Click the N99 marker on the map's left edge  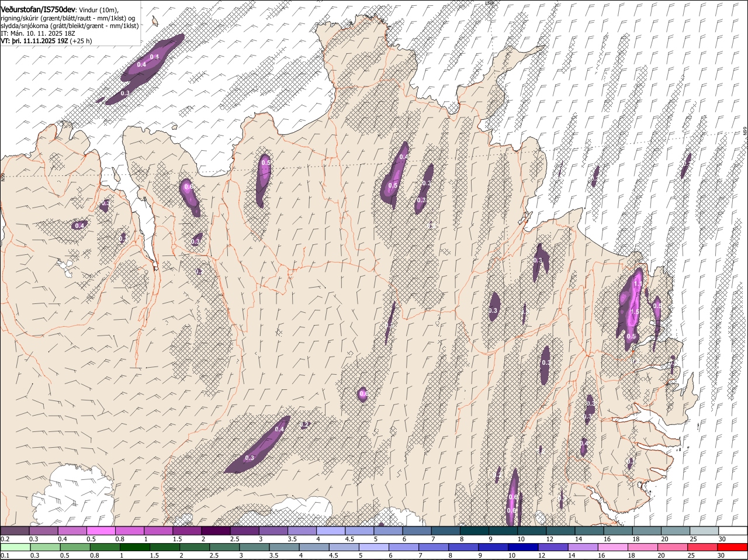pos(3,176)
